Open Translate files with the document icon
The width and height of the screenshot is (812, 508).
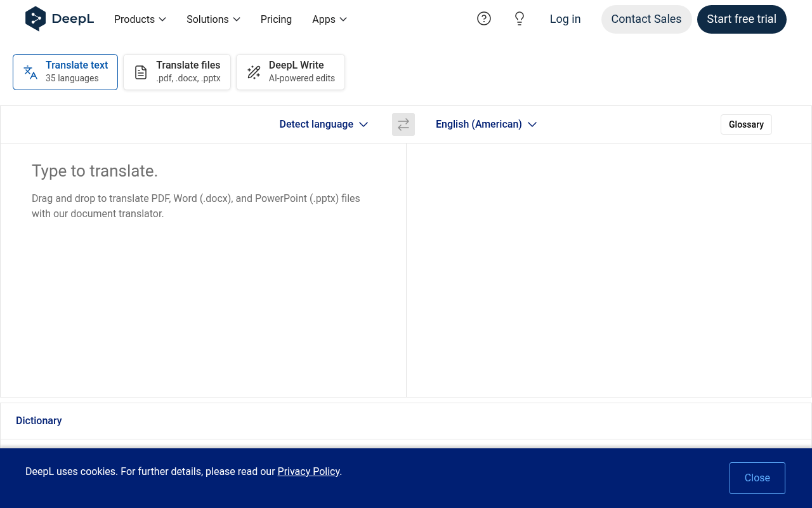[140, 72]
